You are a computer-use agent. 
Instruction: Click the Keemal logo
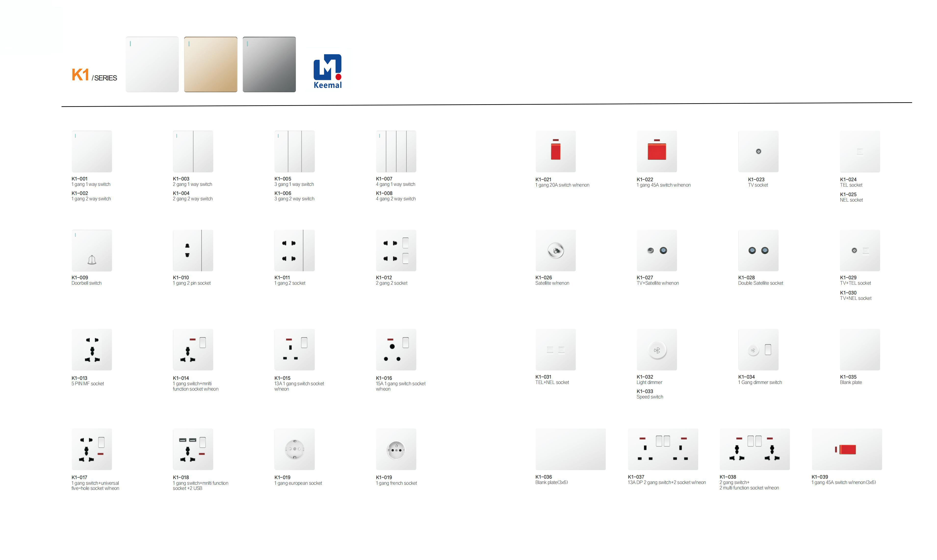pyautogui.click(x=327, y=71)
